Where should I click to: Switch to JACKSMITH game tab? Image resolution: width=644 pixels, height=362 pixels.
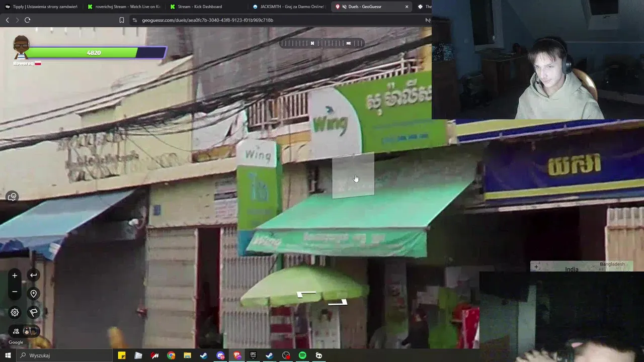289,7
